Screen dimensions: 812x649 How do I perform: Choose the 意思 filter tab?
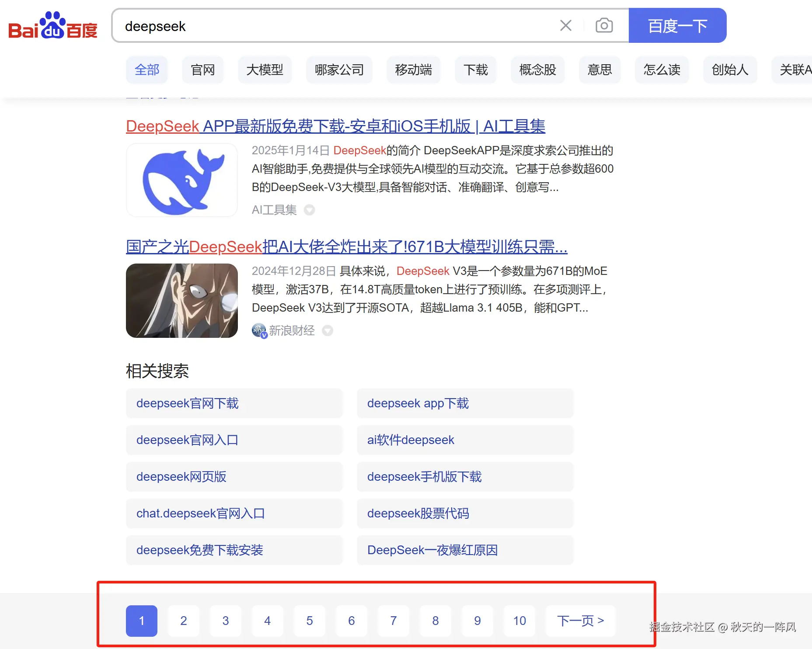pyautogui.click(x=600, y=69)
